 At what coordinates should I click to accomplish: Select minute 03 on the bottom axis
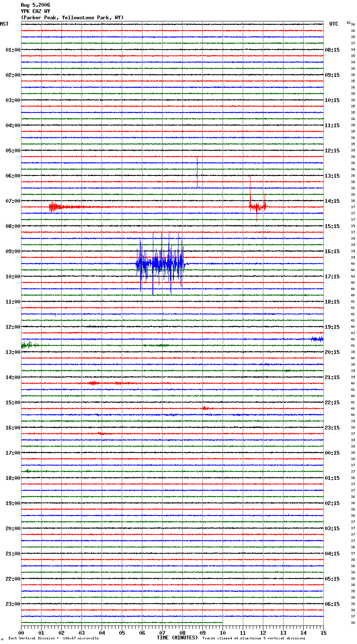tap(81, 632)
